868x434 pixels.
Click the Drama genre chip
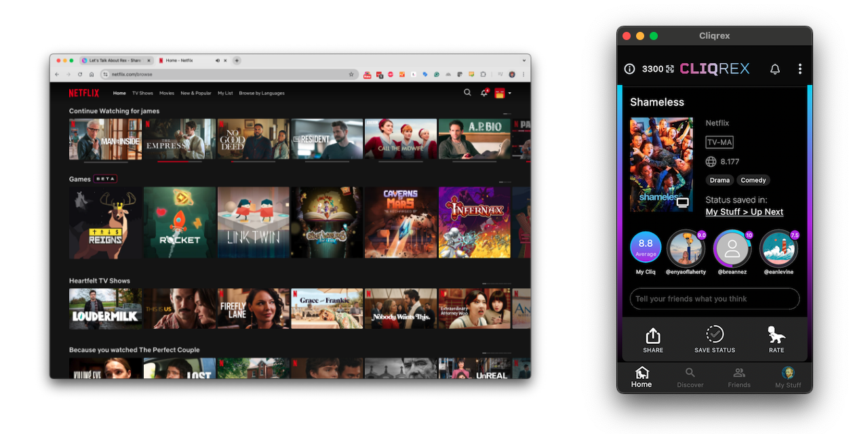point(719,180)
